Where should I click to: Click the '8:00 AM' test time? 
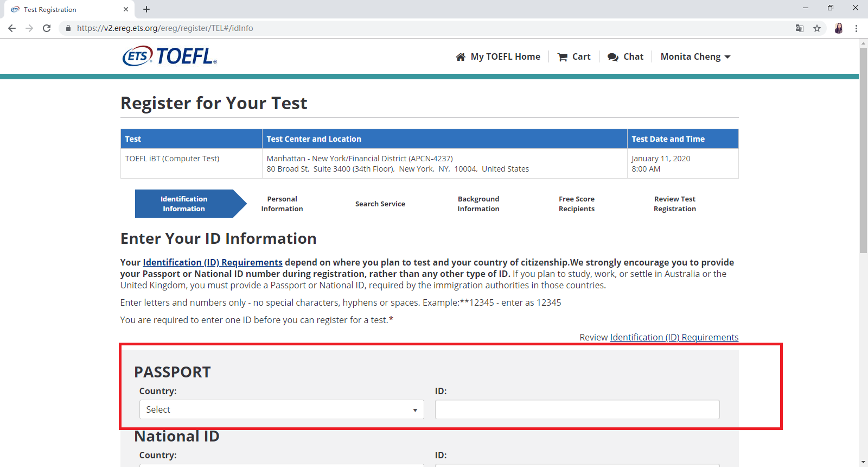(646, 169)
